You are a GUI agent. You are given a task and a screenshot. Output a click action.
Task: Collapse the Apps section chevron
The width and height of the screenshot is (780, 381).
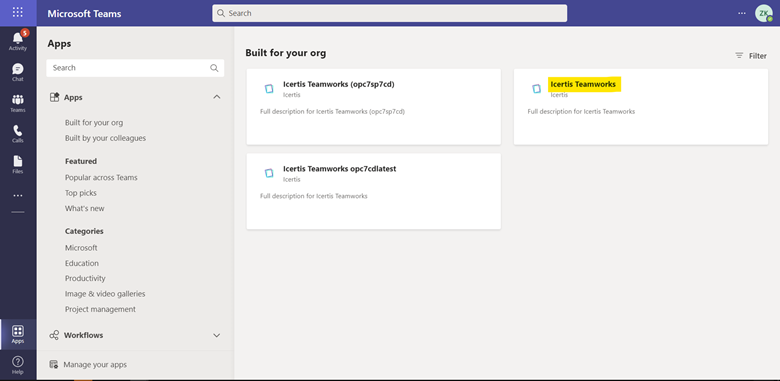point(217,97)
